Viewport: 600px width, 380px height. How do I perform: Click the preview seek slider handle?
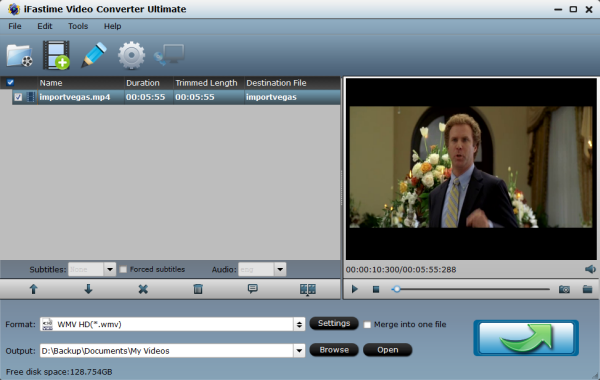pyautogui.click(x=397, y=289)
